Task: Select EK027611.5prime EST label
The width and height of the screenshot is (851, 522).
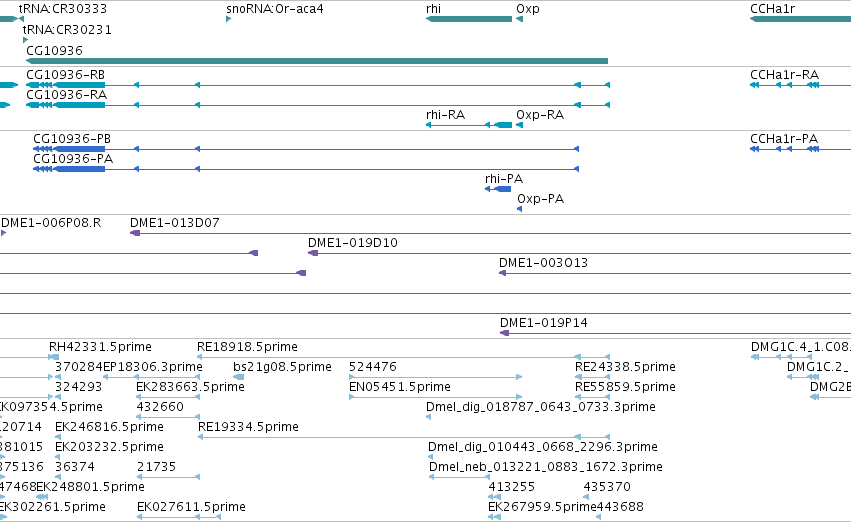Action: point(191,507)
